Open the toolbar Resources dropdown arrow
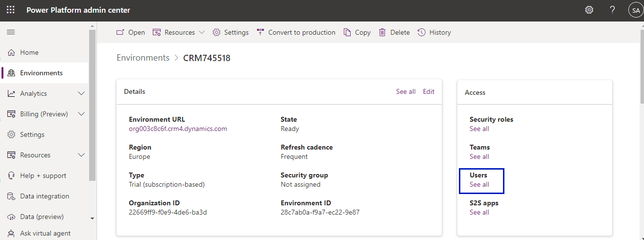 pyautogui.click(x=202, y=32)
